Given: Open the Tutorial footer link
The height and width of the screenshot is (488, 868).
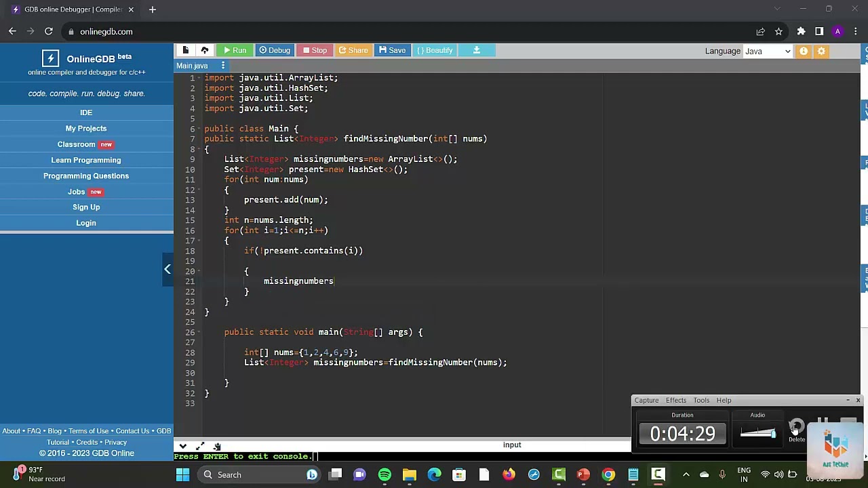Looking at the screenshot, I should 58,443.
